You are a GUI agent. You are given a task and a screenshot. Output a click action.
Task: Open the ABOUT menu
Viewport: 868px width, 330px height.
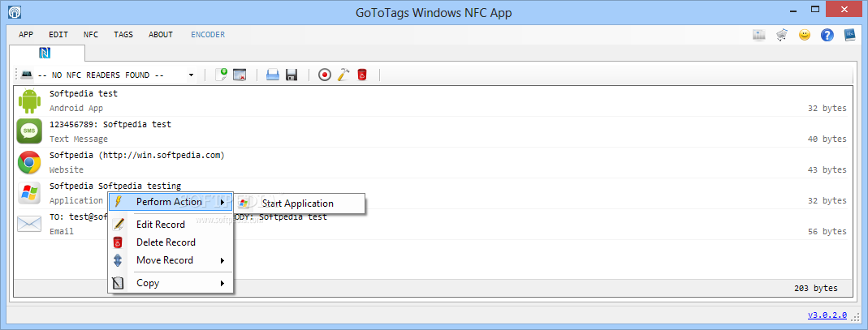tap(161, 34)
